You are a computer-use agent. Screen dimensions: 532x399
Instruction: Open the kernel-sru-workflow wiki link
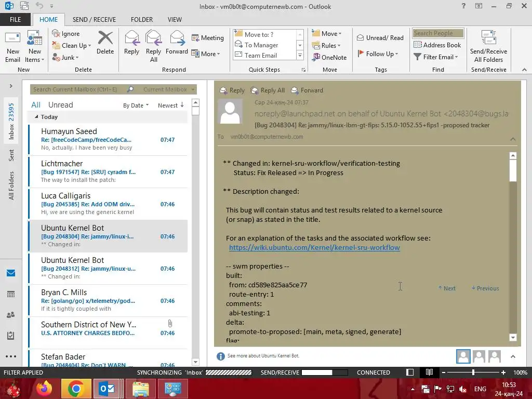coord(314,247)
